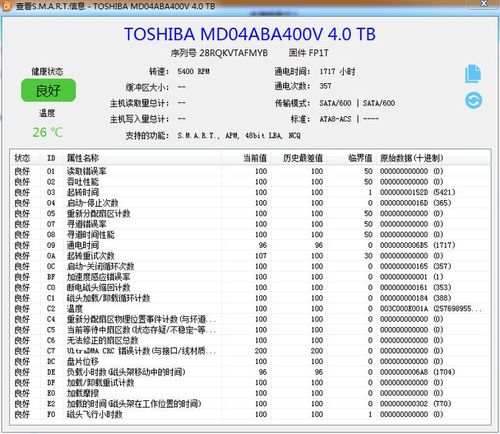The height and width of the screenshot is (434, 500).
Task: Click the 原始数据(十进制) column header
Action: (x=412, y=158)
